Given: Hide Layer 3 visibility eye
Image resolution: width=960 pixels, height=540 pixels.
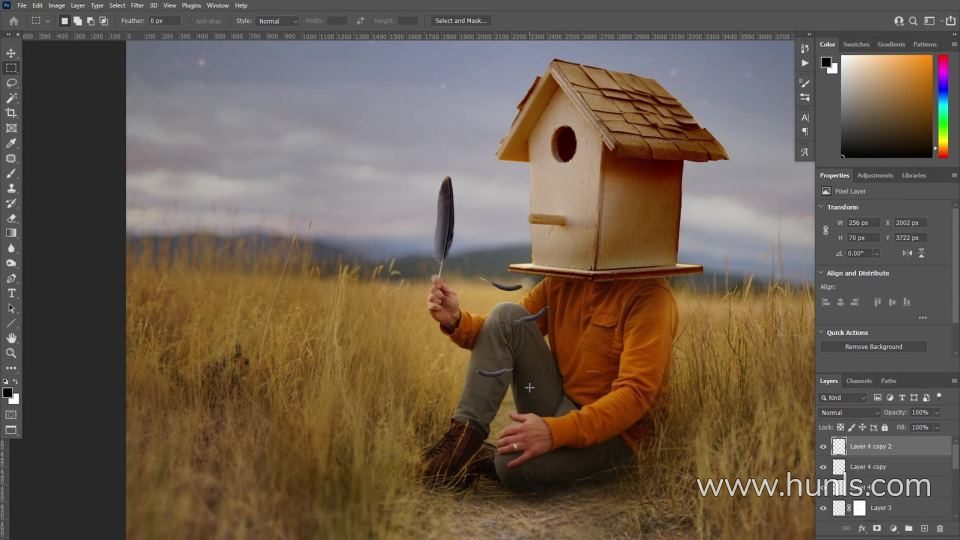Looking at the screenshot, I should tap(823, 508).
